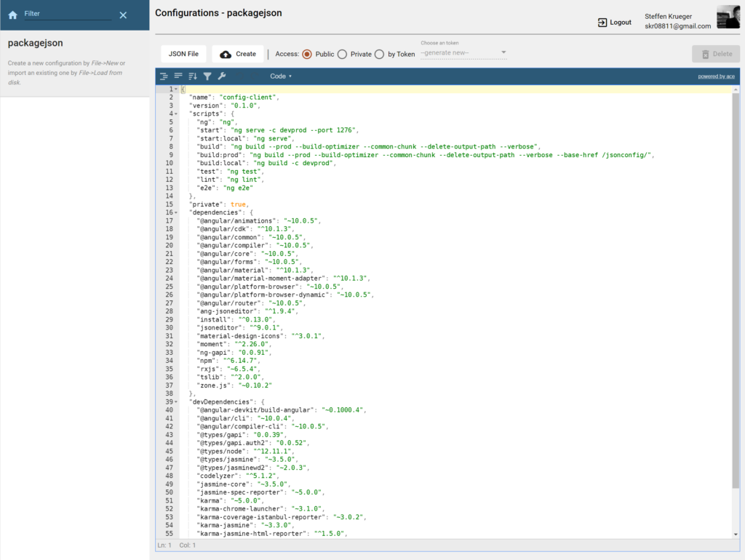Click version value "0.1.0"
745x560 pixels.
(x=244, y=105)
